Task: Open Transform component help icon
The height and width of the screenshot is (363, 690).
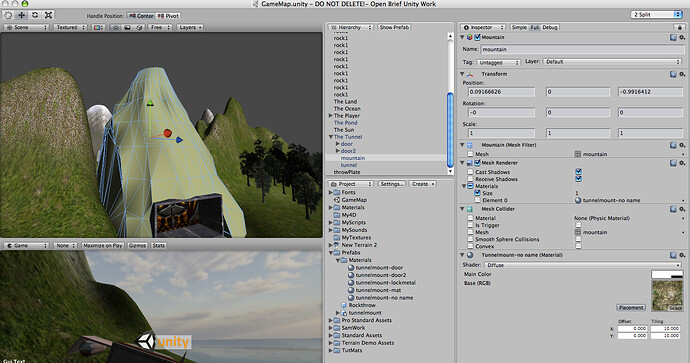Action: click(x=673, y=74)
